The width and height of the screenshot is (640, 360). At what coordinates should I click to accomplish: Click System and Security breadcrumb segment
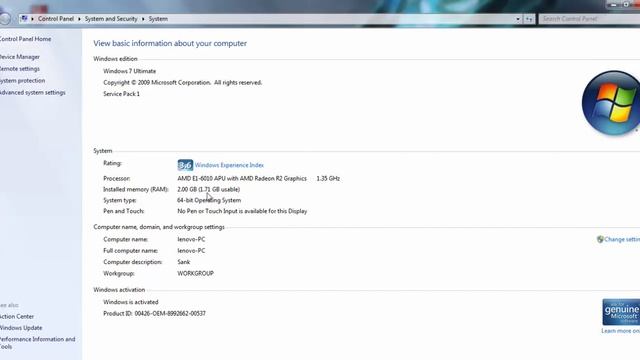[x=111, y=19]
